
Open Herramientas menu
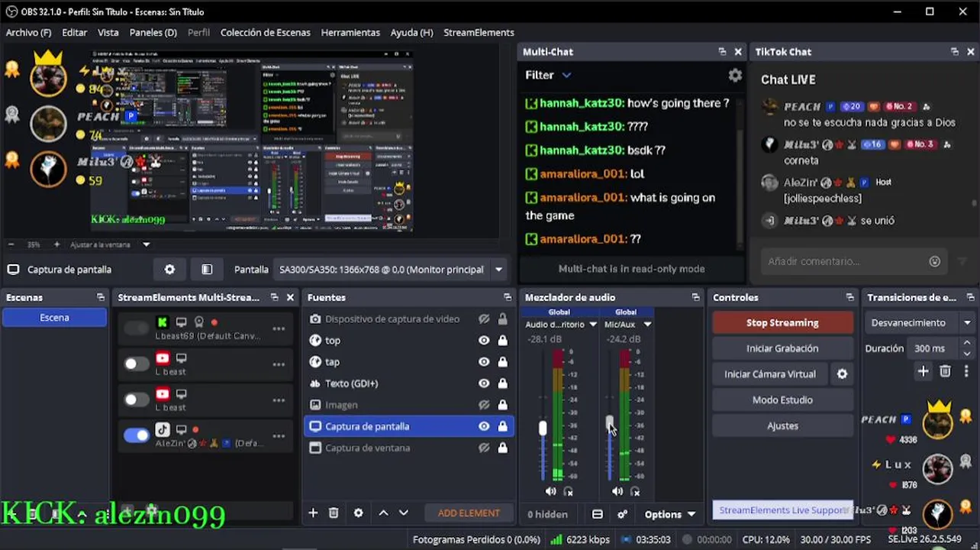click(x=350, y=33)
